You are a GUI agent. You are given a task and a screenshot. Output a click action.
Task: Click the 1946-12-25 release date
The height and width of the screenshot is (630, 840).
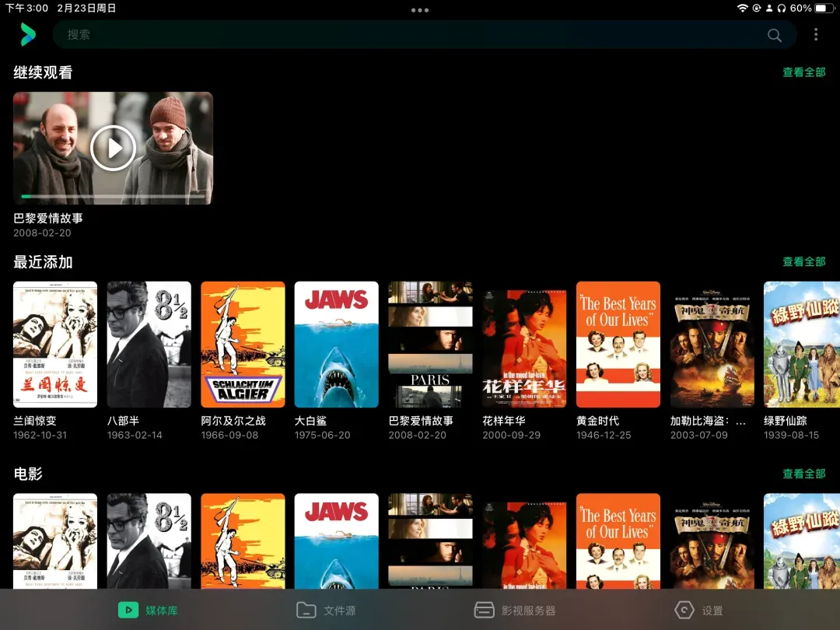click(604, 436)
